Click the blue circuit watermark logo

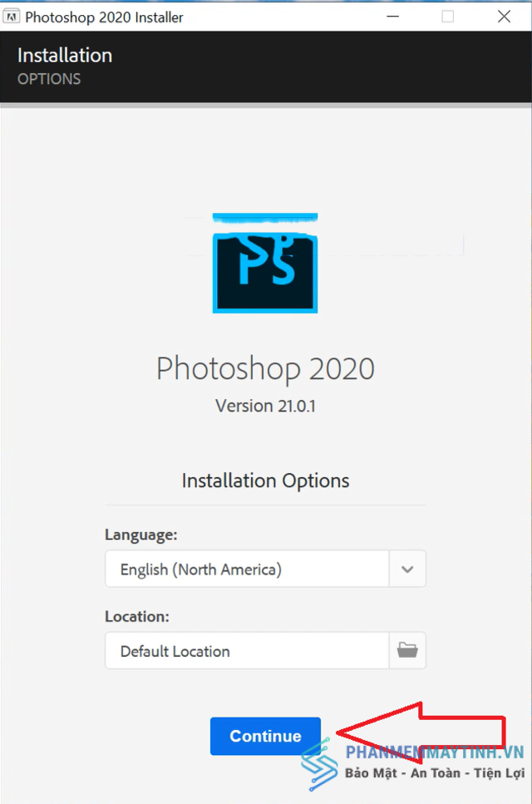320,764
